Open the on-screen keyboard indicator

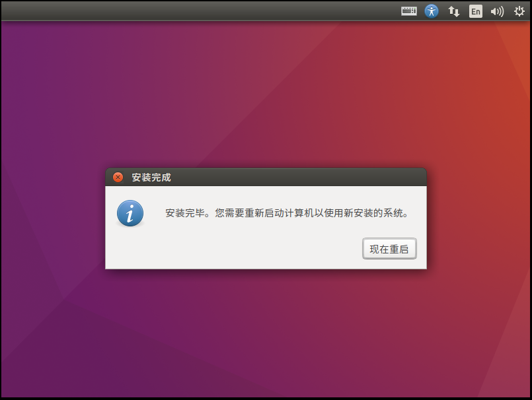pos(409,11)
